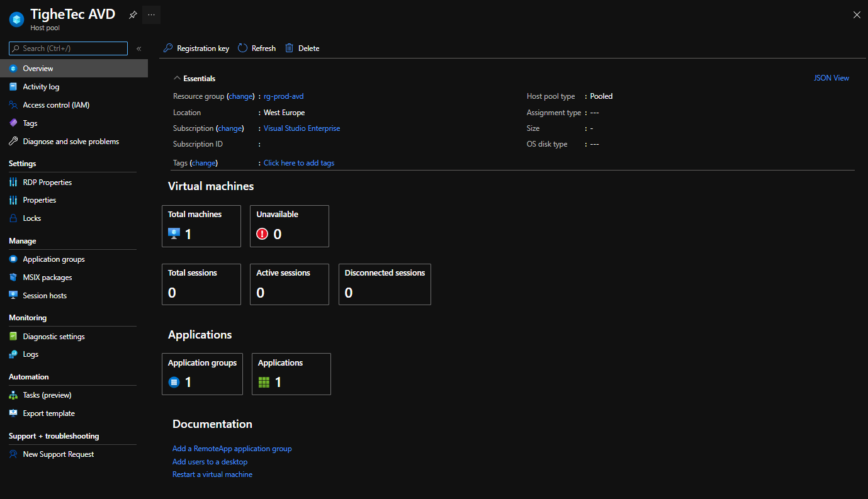The image size is (868, 499).
Task: Open MSIX packages in sidebar
Action: point(47,278)
